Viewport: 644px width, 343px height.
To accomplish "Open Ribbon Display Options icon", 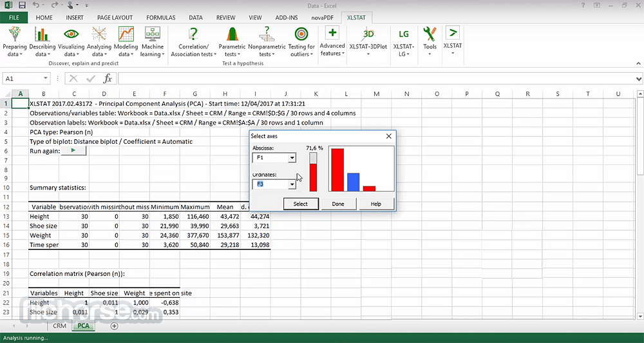I will [597, 5].
